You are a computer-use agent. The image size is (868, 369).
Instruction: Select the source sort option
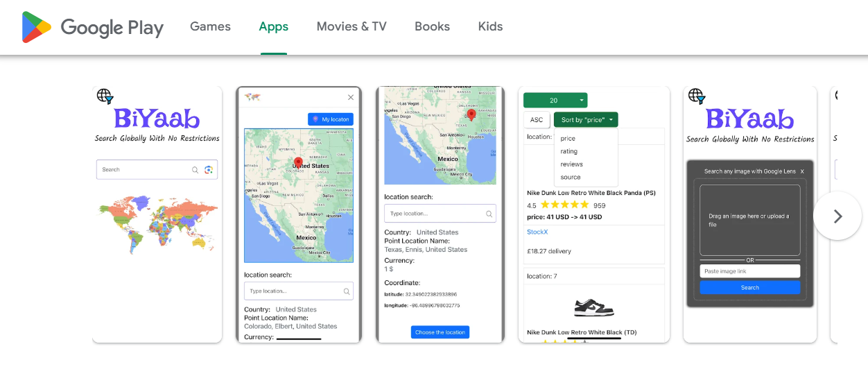tap(571, 178)
